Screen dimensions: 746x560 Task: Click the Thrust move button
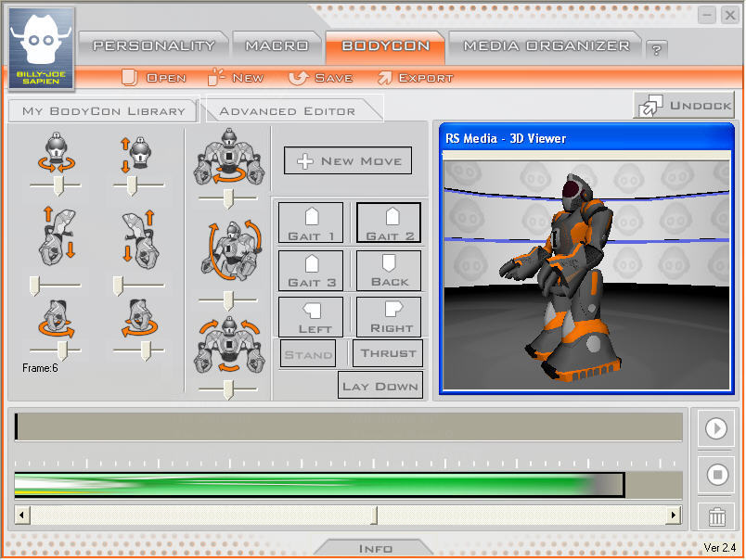pyautogui.click(x=388, y=353)
